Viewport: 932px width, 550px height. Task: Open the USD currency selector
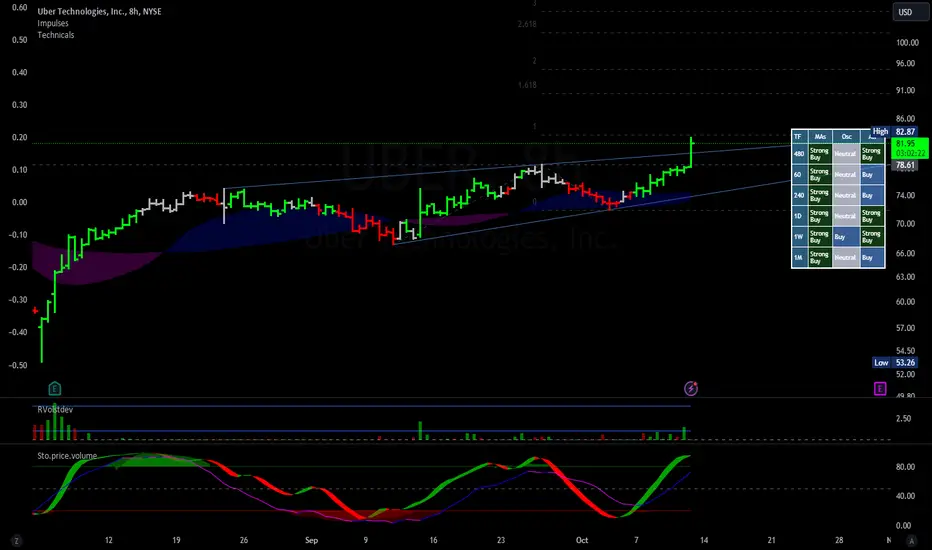pyautogui.click(x=909, y=12)
